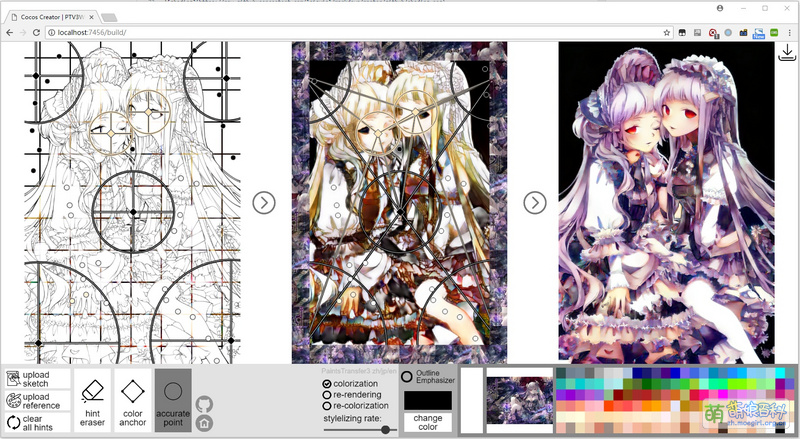The width and height of the screenshot is (800, 439).
Task: Select the color anchor tool
Action: pos(133,399)
